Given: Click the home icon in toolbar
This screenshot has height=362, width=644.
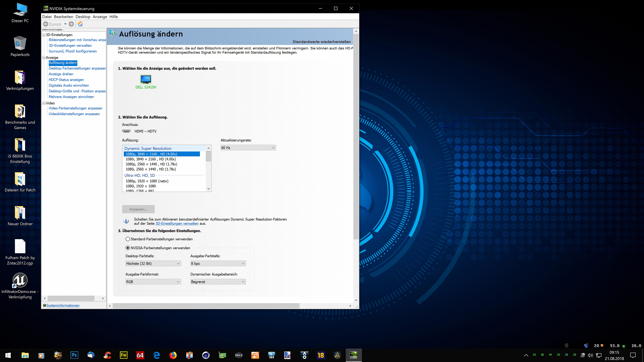Looking at the screenshot, I should (x=80, y=24).
